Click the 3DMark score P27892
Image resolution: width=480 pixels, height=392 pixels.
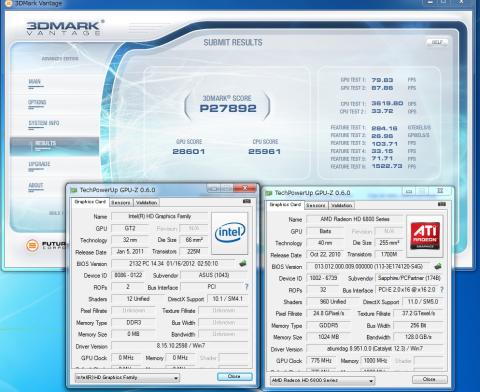pos(228,108)
